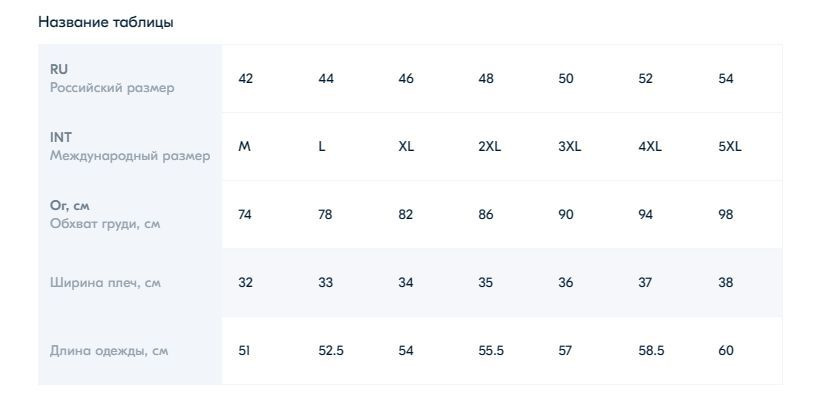Click garment length value 60
This screenshot has height=413, width=817.
726,351
